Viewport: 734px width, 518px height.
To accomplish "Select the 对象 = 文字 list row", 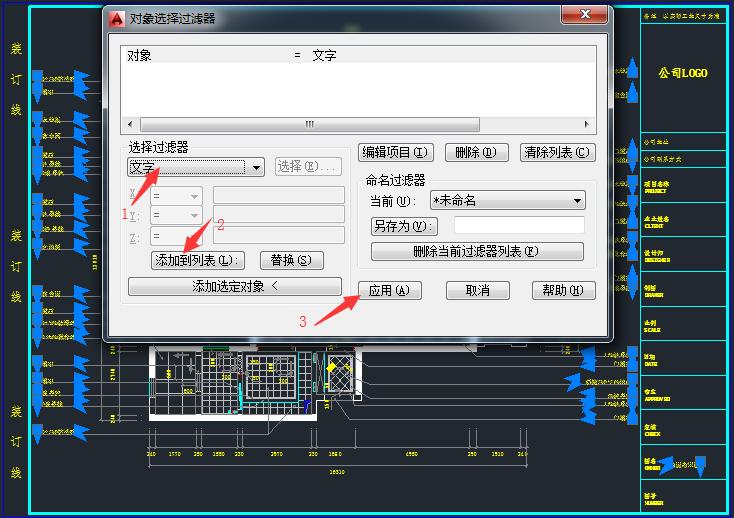I will point(358,56).
